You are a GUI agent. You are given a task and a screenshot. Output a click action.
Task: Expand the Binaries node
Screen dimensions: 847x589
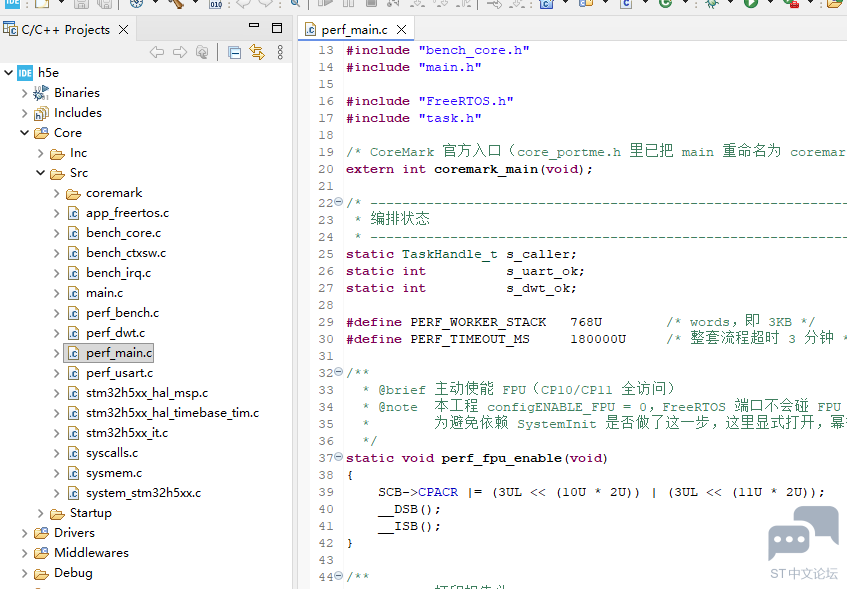click(x=24, y=93)
